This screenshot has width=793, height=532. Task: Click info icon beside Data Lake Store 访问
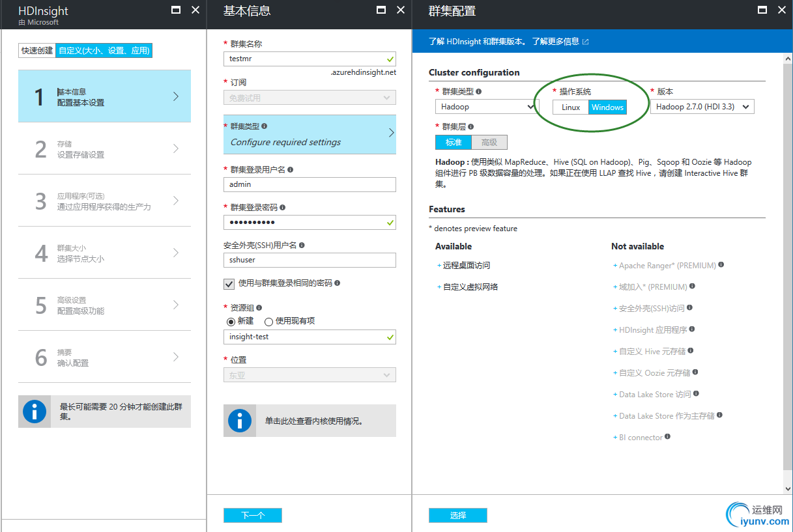click(697, 394)
